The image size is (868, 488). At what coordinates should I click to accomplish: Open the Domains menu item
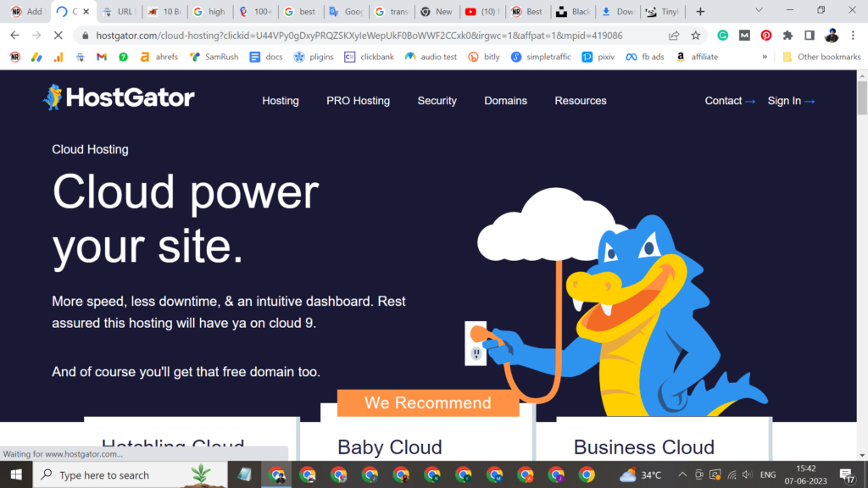[505, 101]
